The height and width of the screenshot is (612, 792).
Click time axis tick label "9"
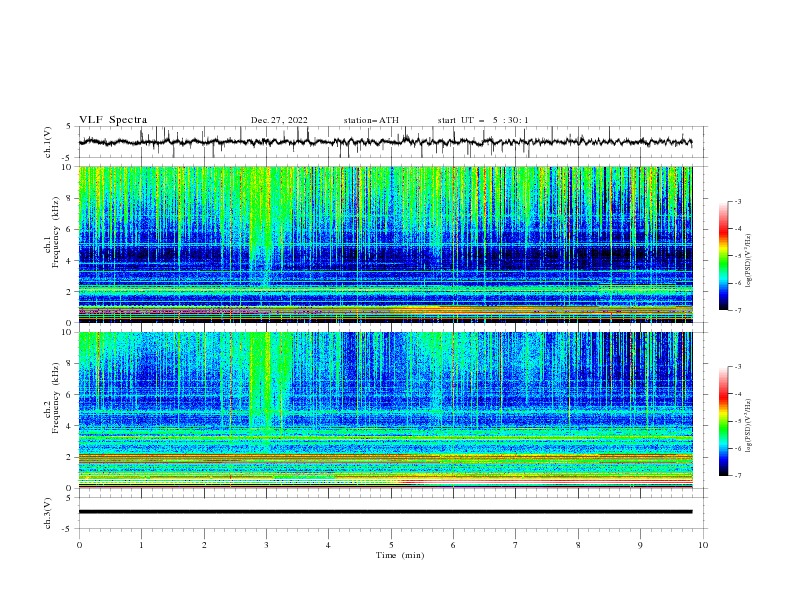click(x=640, y=545)
